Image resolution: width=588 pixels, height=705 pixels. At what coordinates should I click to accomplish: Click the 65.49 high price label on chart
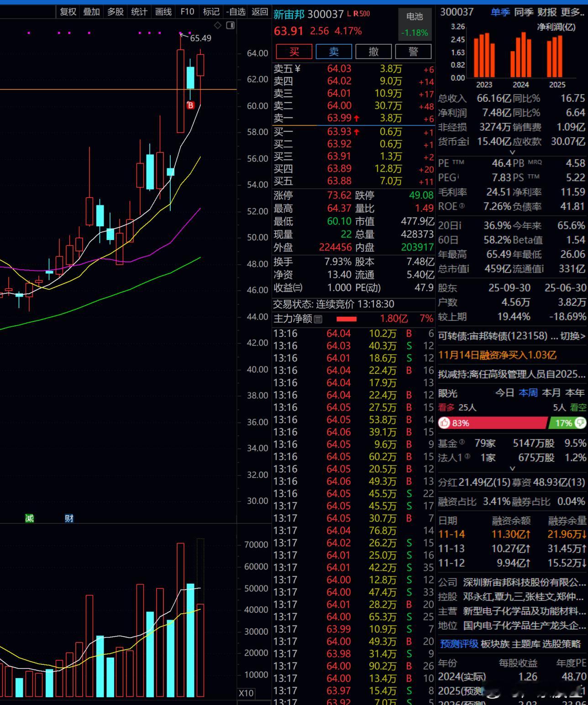(200, 38)
